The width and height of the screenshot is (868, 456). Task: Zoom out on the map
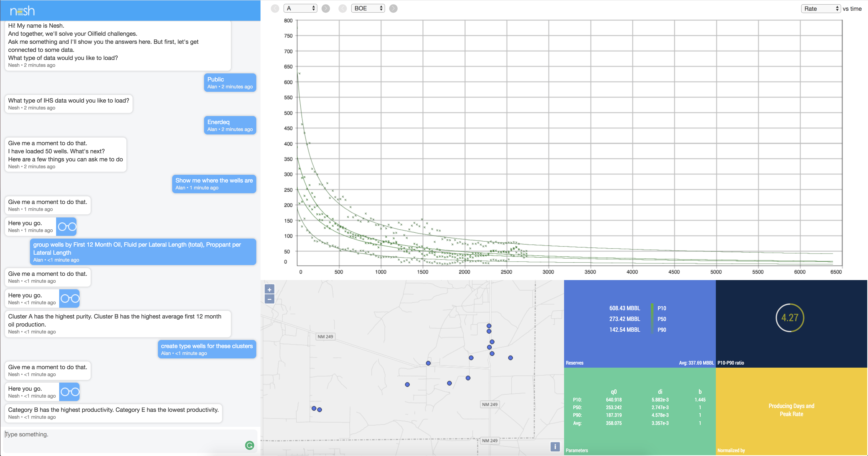coord(270,299)
